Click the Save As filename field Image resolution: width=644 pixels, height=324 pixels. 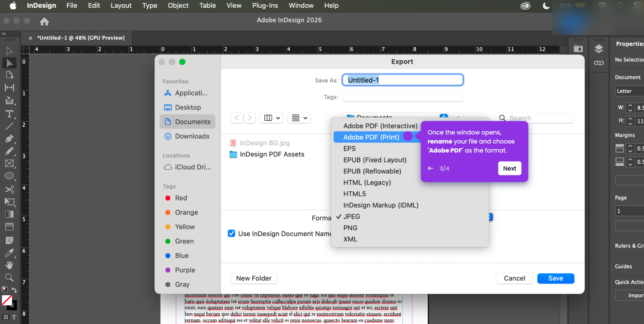point(403,80)
